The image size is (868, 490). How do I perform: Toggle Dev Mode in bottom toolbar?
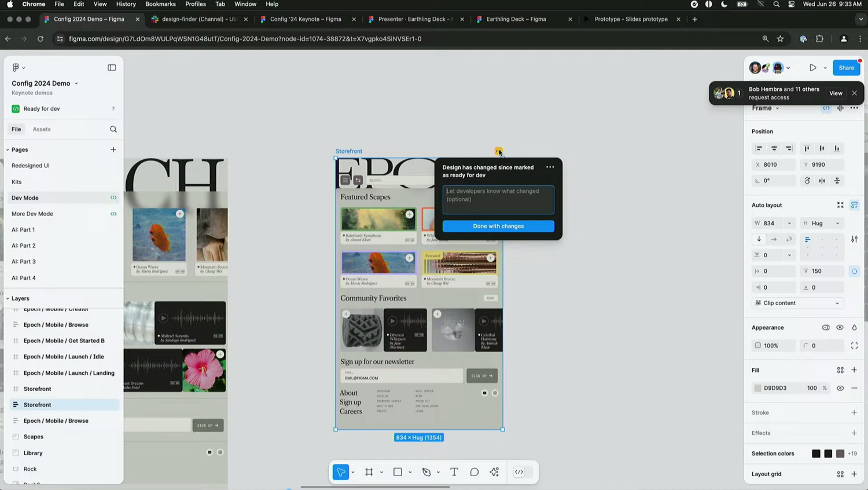(519, 472)
